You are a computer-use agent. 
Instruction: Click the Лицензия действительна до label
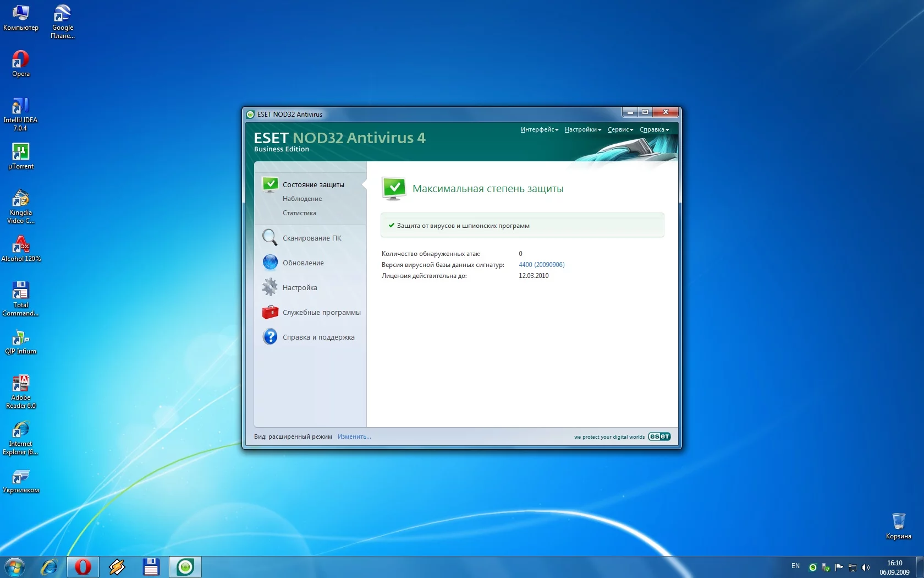[424, 276]
